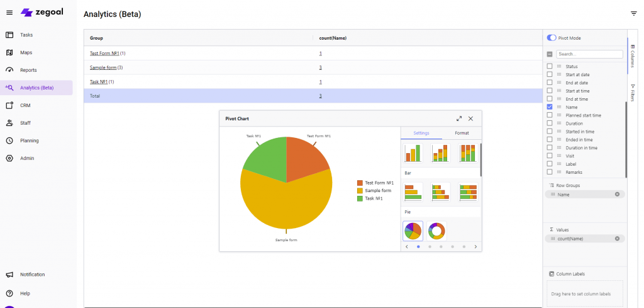644x308 pixels.
Task: Remove Name from Row Groups
Action: coord(617,195)
